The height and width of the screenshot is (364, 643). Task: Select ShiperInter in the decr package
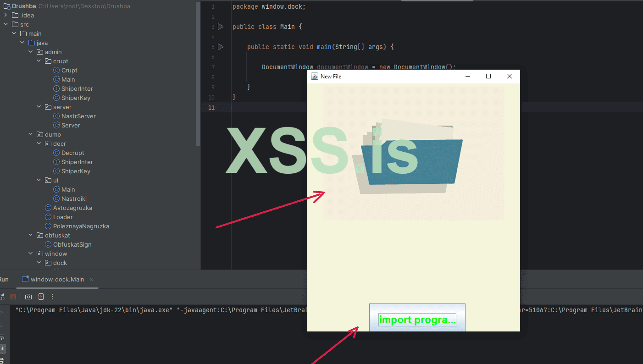click(x=73, y=162)
